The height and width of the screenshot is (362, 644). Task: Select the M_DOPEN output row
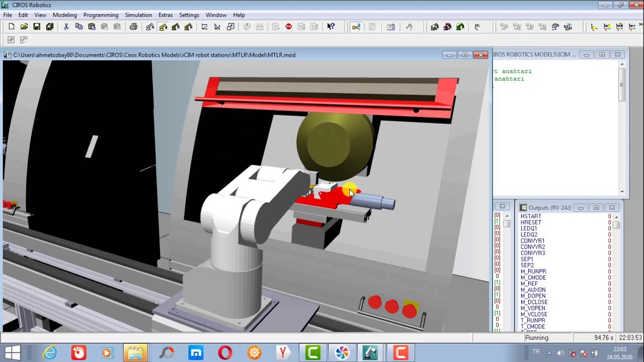tap(566, 296)
